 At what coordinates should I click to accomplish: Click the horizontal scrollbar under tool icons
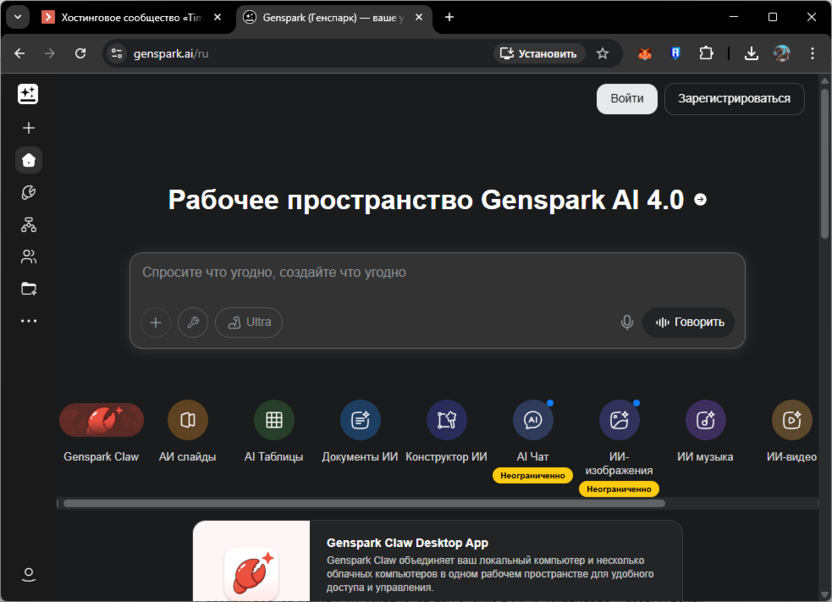coord(364,503)
